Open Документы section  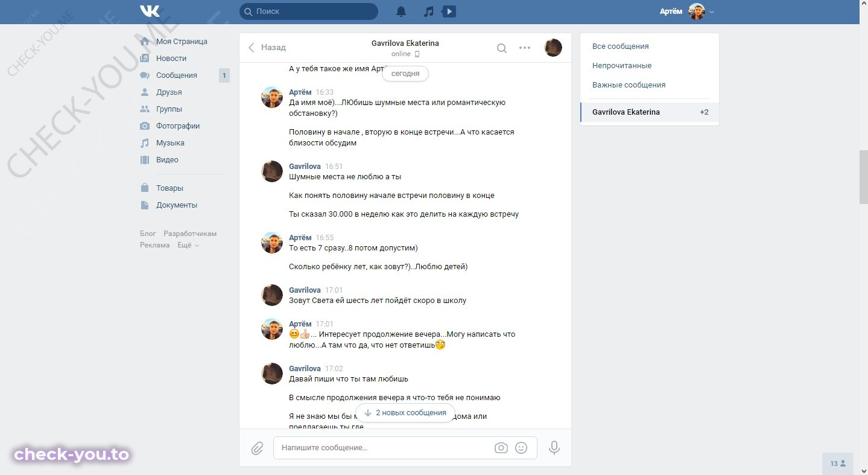[177, 205]
